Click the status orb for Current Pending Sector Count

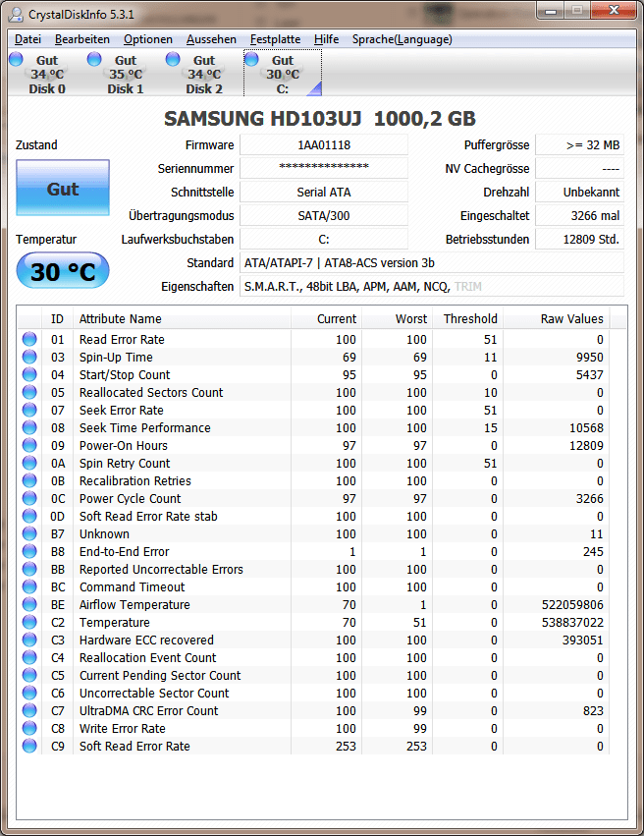point(29,675)
